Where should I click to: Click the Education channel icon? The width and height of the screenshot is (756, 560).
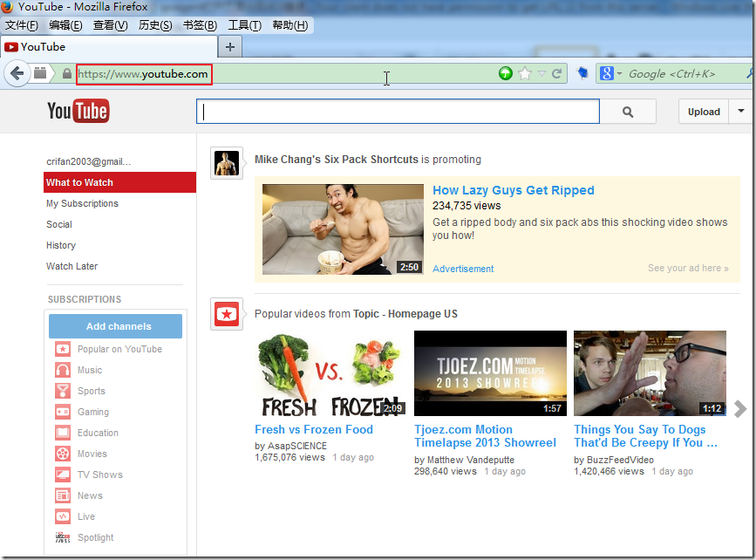(x=63, y=433)
